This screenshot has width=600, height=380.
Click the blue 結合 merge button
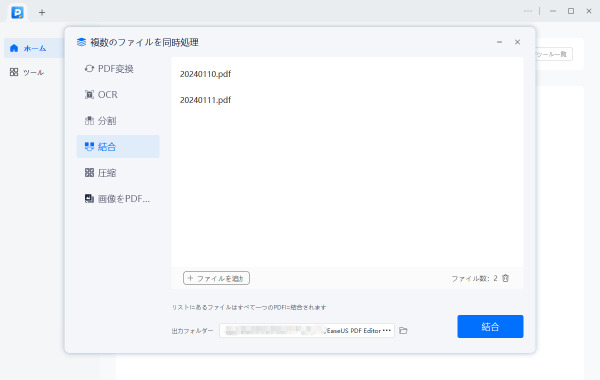(490, 326)
